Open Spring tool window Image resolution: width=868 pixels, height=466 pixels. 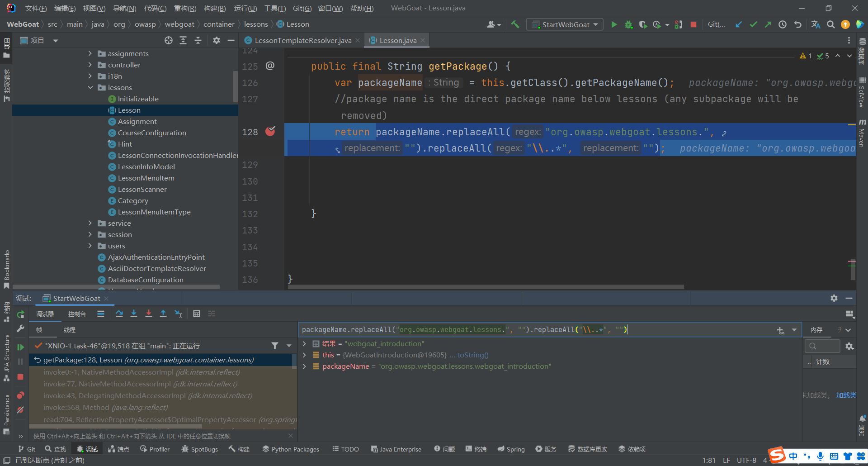click(x=511, y=449)
